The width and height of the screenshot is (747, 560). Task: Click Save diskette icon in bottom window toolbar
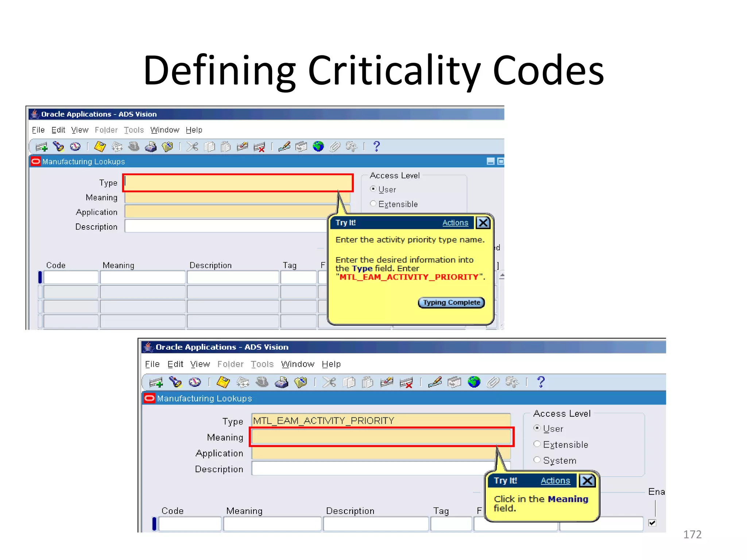[x=223, y=382]
